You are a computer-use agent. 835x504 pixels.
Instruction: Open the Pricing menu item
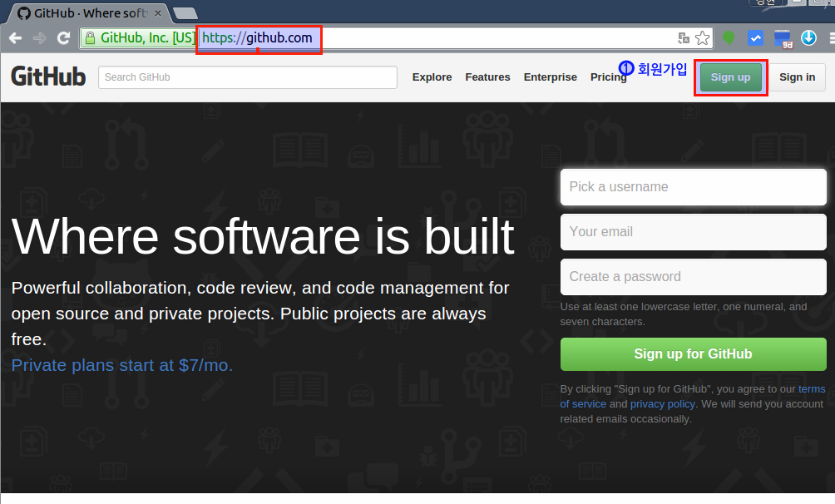tap(608, 77)
